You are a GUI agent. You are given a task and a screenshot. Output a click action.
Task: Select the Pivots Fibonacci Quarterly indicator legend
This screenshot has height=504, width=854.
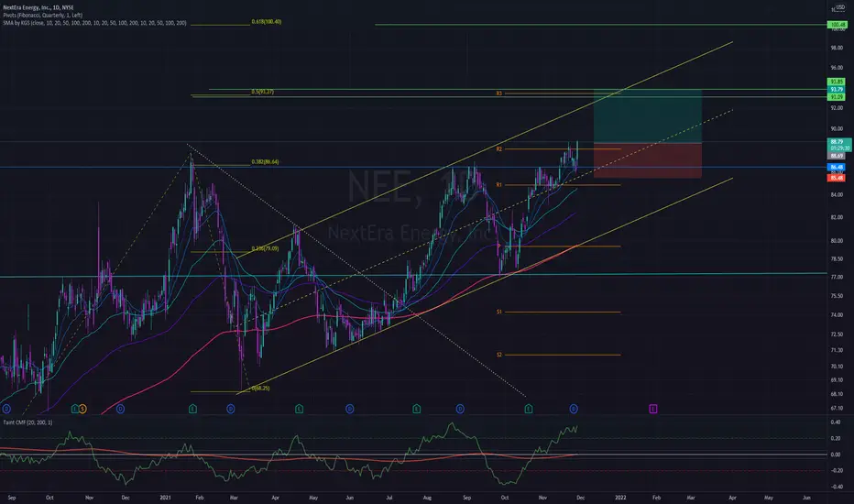(x=42, y=16)
